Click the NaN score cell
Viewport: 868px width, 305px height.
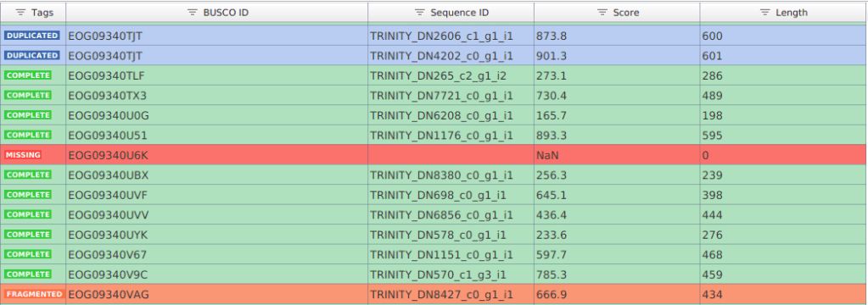(617, 155)
